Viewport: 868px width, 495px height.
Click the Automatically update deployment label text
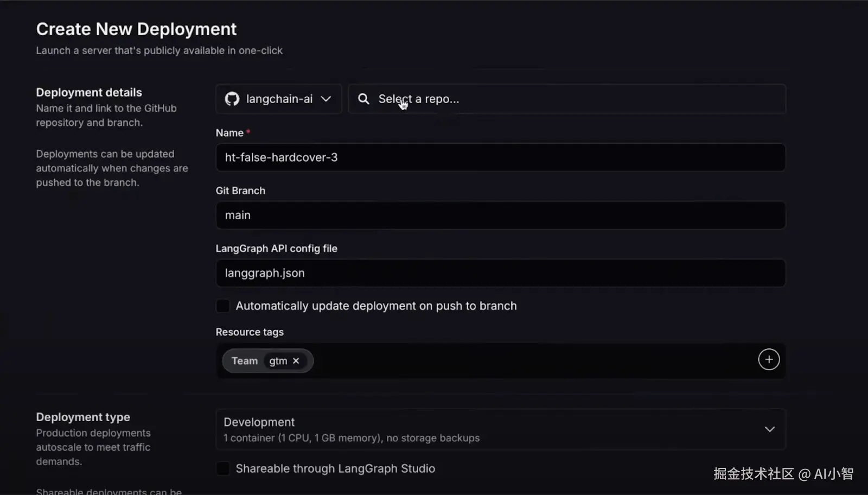pos(376,306)
